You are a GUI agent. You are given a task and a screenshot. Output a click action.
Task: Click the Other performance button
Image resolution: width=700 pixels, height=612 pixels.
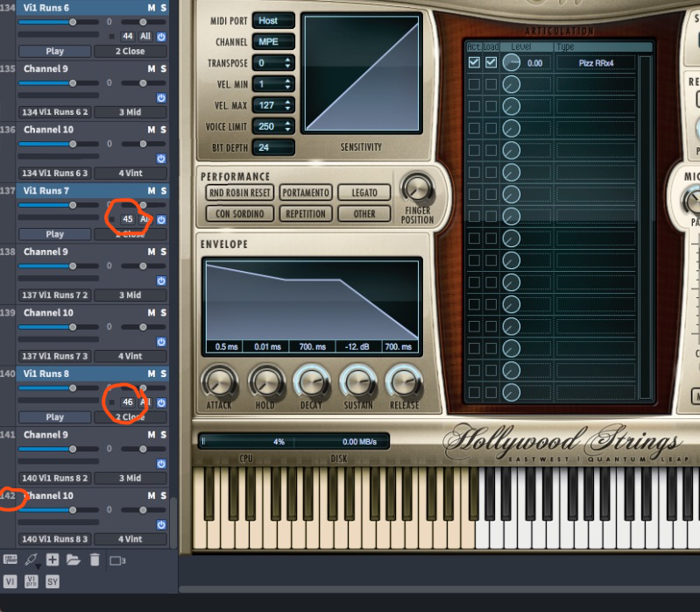click(x=364, y=214)
